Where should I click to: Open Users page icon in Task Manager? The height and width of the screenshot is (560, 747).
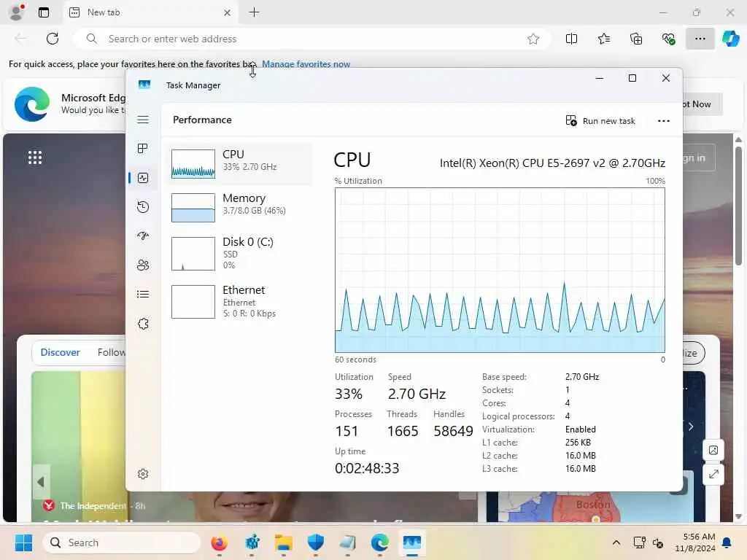pos(143,265)
